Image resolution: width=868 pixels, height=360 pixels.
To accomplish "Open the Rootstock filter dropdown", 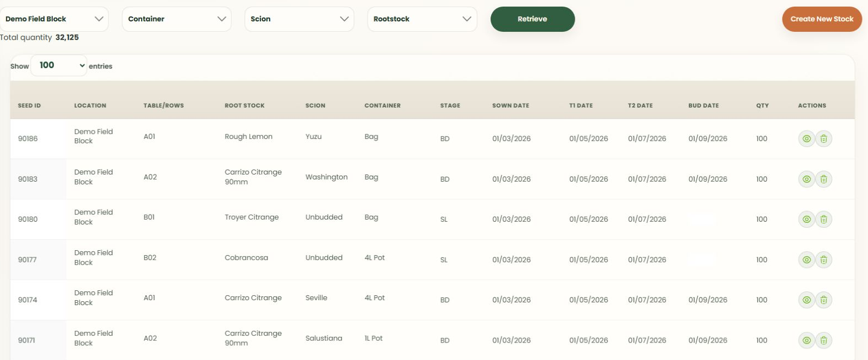I will (x=422, y=19).
